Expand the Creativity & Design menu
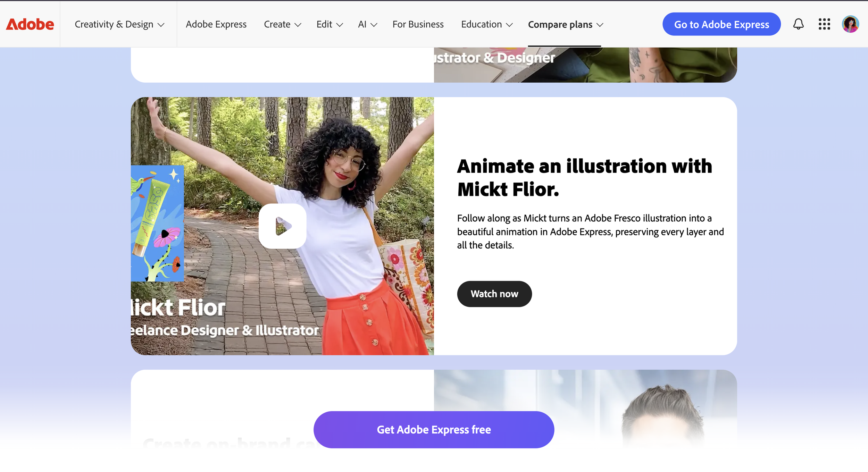Image resolution: width=868 pixels, height=472 pixels. click(119, 24)
